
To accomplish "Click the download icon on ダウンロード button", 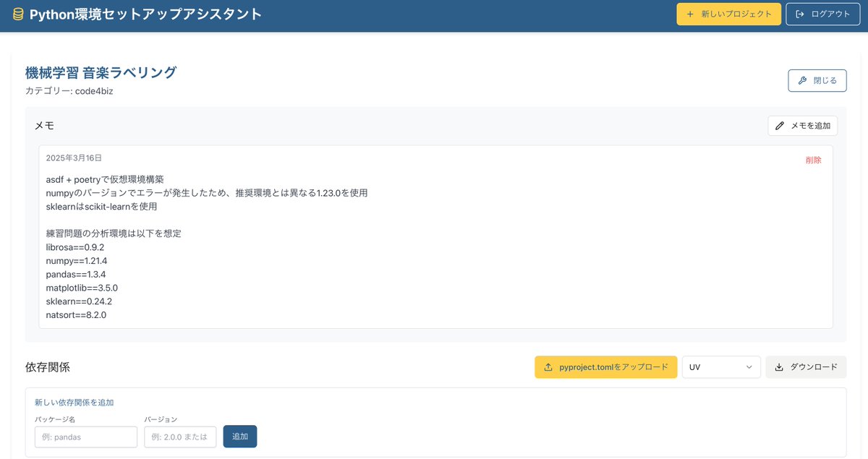I will click(x=779, y=367).
